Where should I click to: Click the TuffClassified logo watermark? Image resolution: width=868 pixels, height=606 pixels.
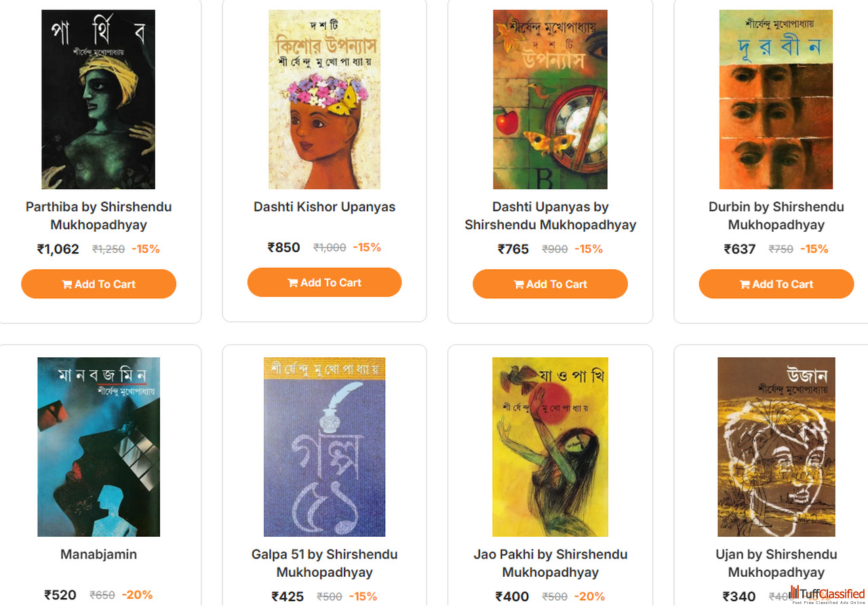[x=827, y=595]
